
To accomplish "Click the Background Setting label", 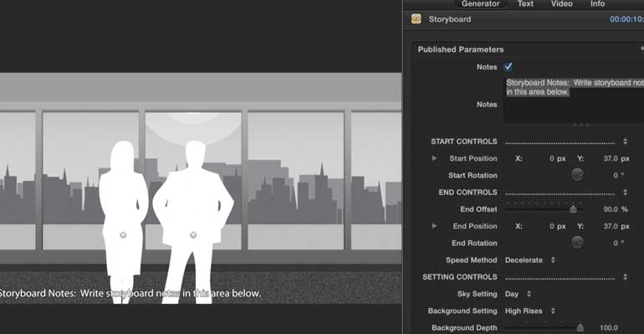I will click(463, 311).
